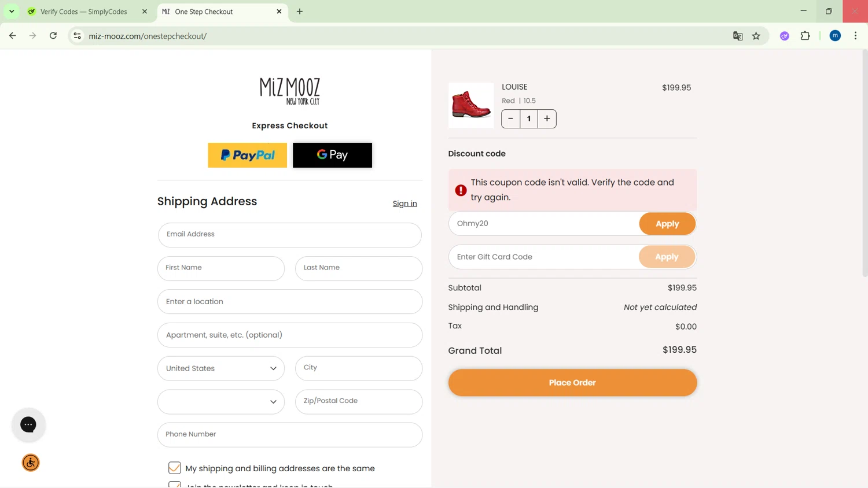The height and width of the screenshot is (488, 868).
Task: Restore down the browser window
Action: (829, 11)
